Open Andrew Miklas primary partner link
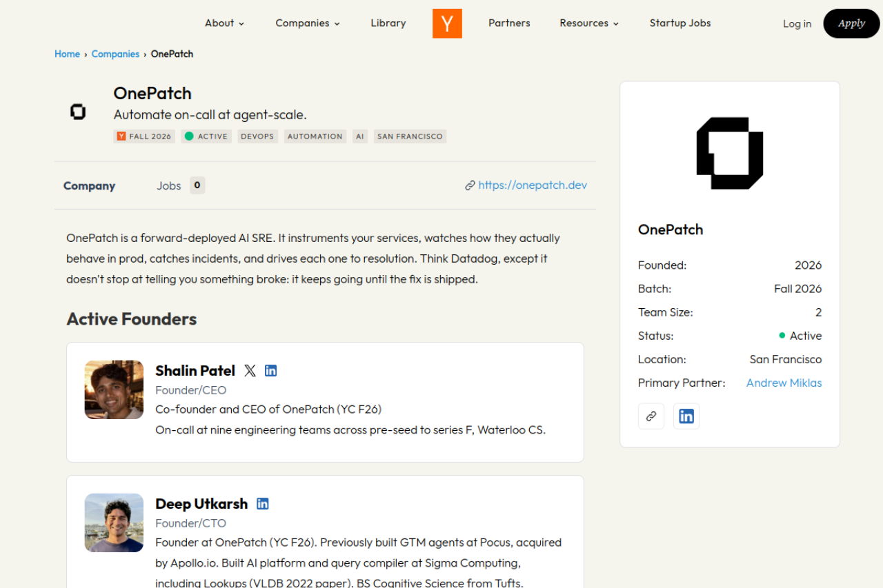This screenshot has height=588, width=883. coord(784,383)
